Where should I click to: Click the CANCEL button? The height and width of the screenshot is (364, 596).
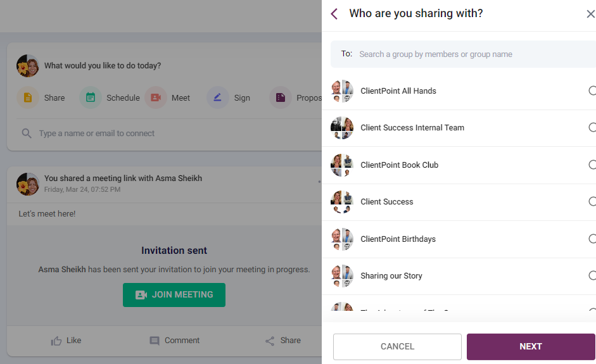[x=397, y=346]
